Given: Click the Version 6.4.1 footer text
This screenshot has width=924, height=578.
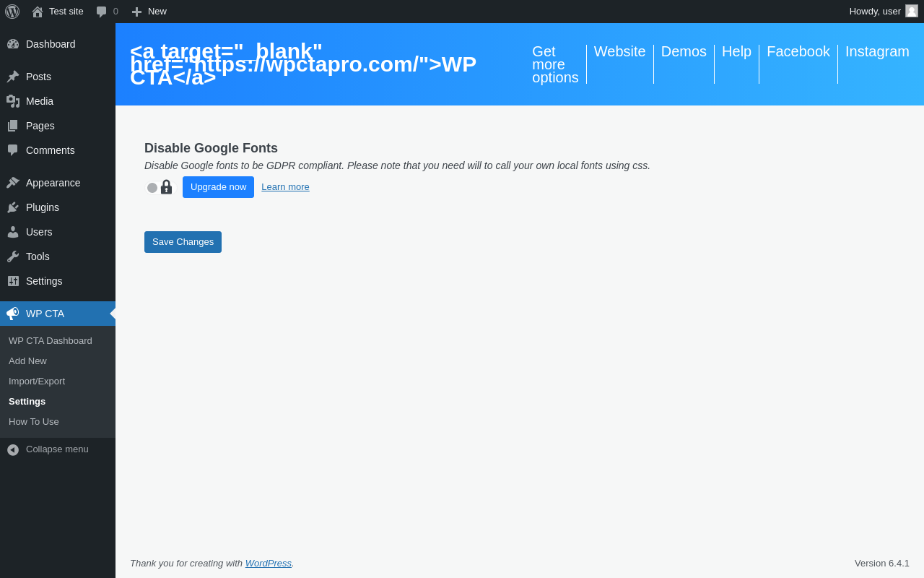Looking at the screenshot, I should tap(882, 564).
